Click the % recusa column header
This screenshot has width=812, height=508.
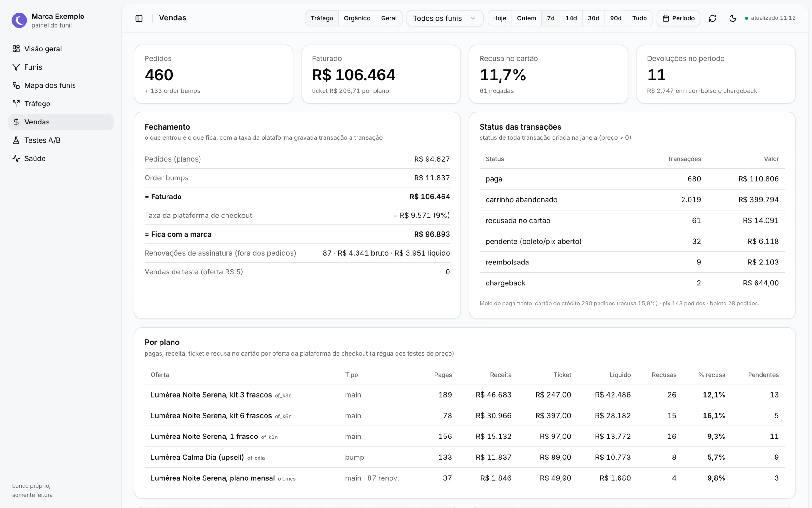point(712,375)
